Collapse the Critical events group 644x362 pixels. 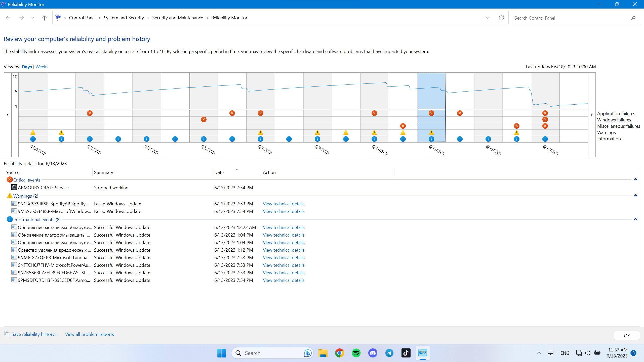(x=635, y=179)
